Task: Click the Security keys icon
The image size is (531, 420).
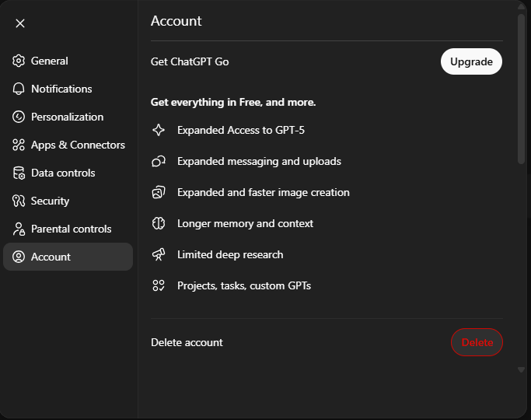Action: click(19, 201)
